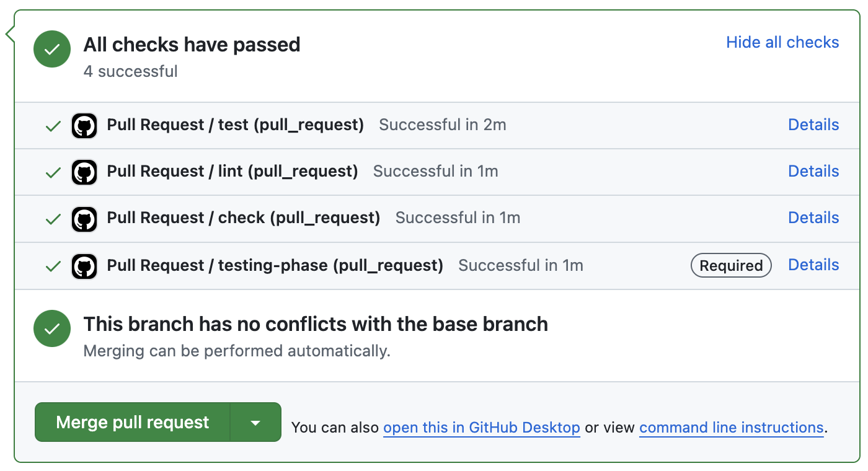Click the green circle checkmark above 'All checks have passed'

tap(52, 49)
